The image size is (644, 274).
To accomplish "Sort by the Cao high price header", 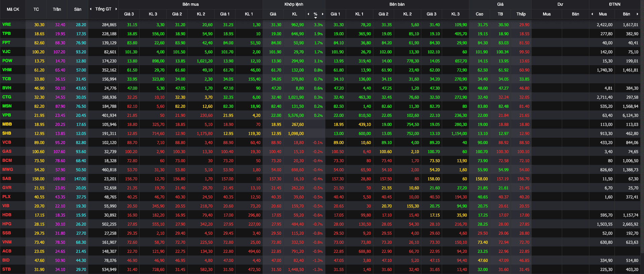I will click(479, 14).
